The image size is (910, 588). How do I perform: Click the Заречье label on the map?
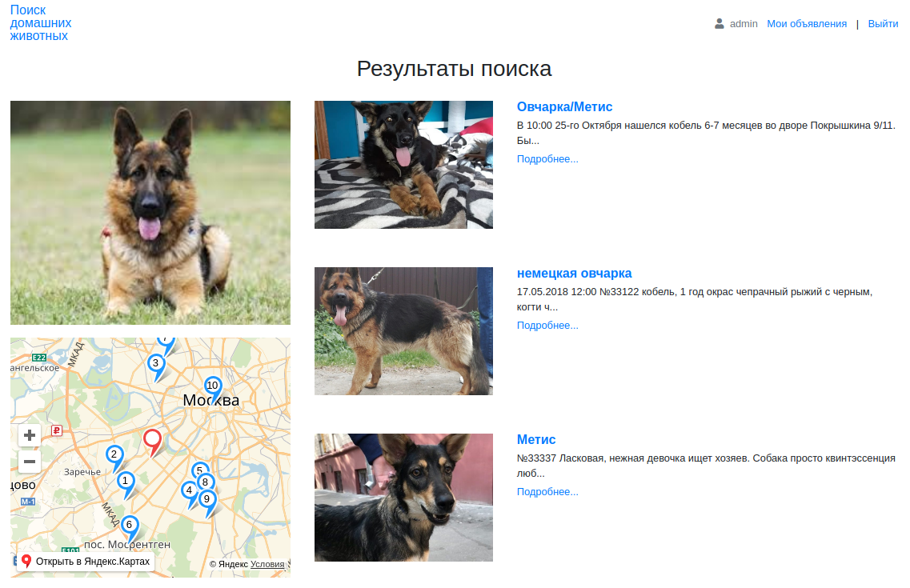coord(82,472)
